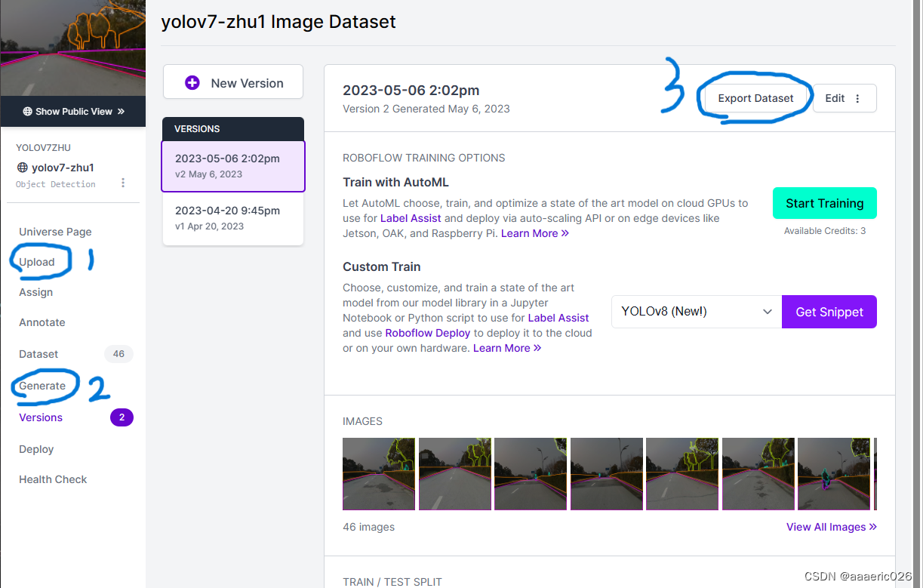Click the Get Snippet button
923x588 pixels.
click(829, 312)
